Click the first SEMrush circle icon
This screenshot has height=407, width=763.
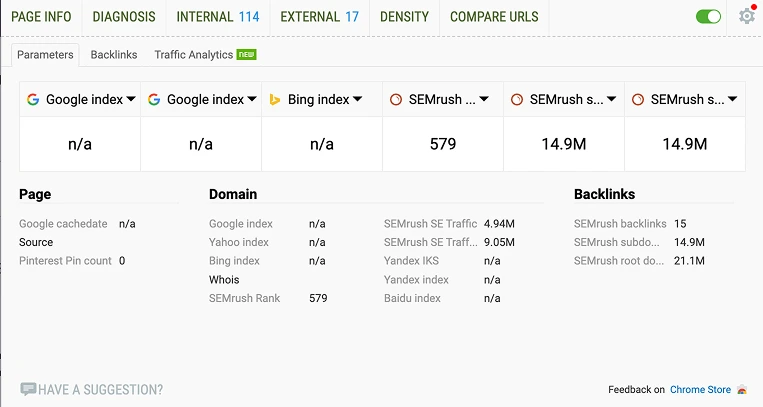click(x=396, y=100)
